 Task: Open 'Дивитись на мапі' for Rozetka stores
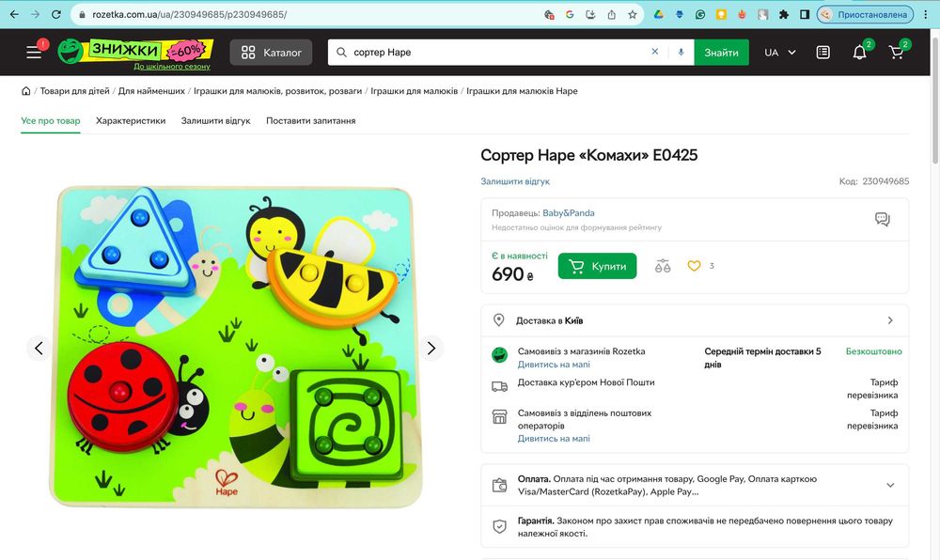tap(554, 365)
